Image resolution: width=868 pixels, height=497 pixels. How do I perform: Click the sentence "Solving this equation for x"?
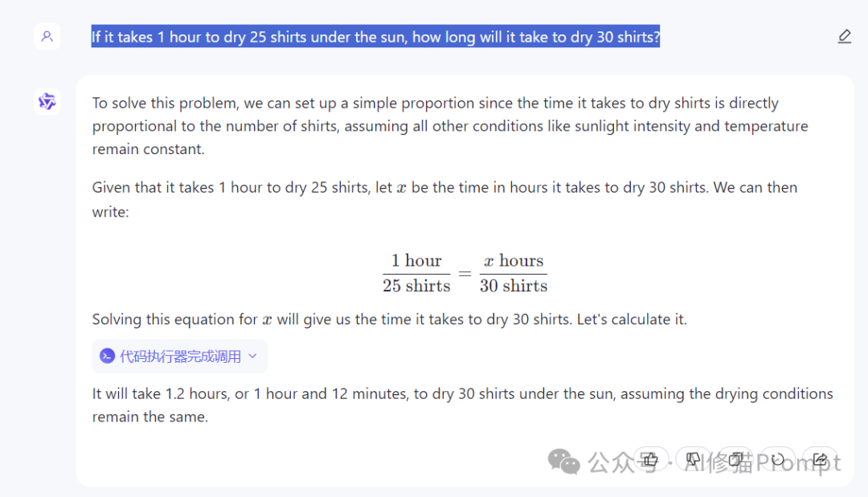point(389,320)
